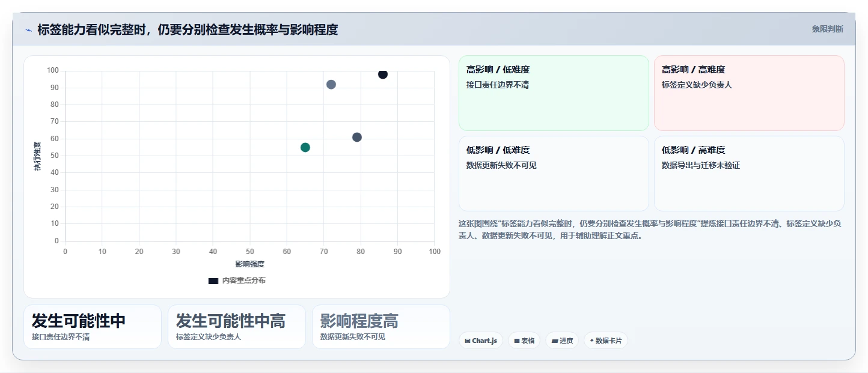Screen dimensions: 868x373
Task: Open the 高影响 / 高难度 quadrant card
Action: click(x=749, y=93)
